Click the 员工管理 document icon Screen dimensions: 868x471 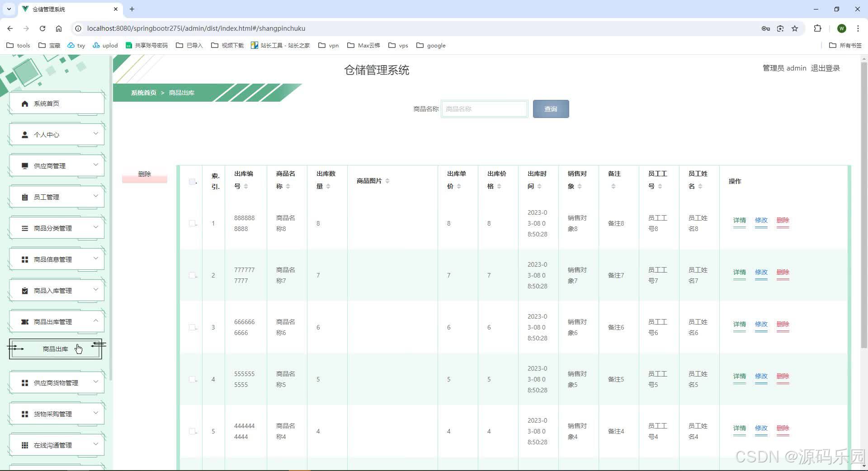pos(24,196)
